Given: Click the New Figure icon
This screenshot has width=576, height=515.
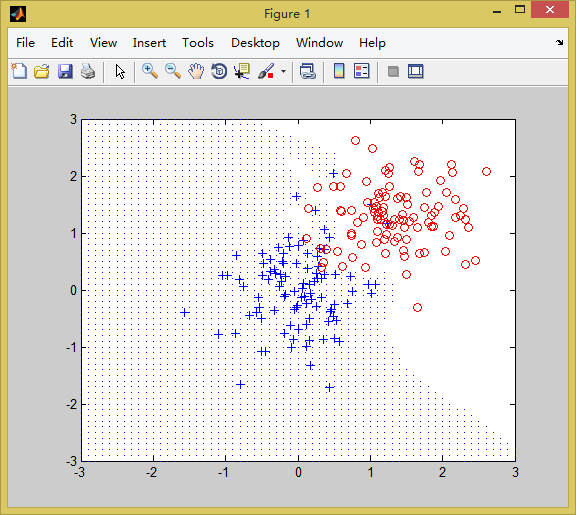Looking at the screenshot, I should click(x=19, y=71).
